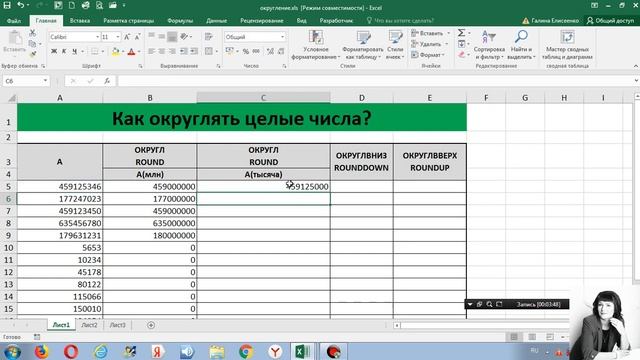Switch to sheet tab Лист2
The height and width of the screenshot is (360, 640).
tap(89, 325)
